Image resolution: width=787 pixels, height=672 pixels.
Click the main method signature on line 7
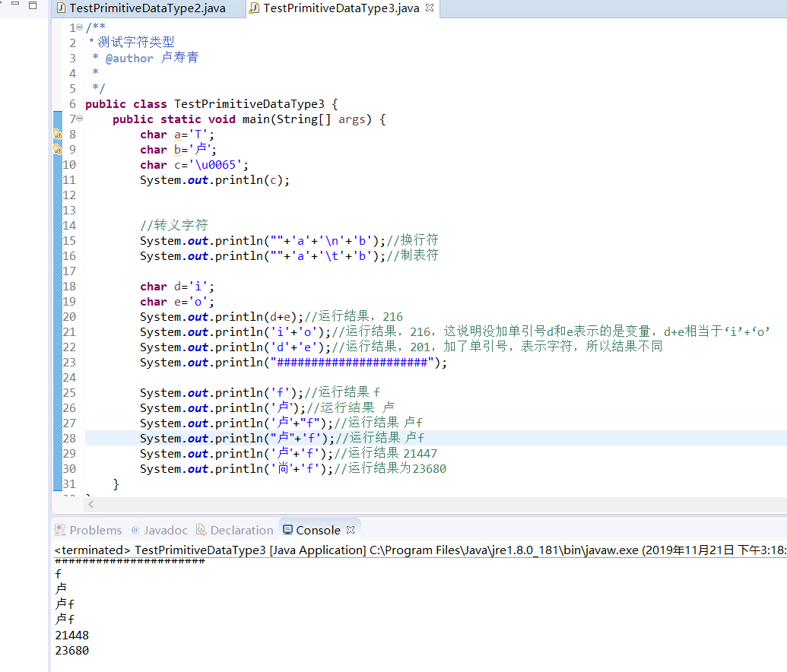(x=249, y=119)
